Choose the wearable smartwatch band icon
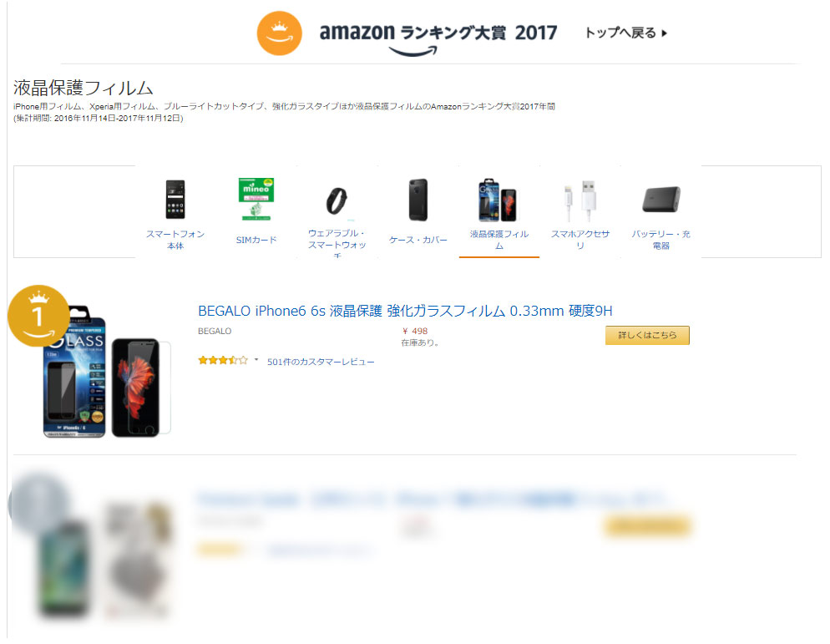Image resolution: width=830 pixels, height=644 pixels. point(337,200)
